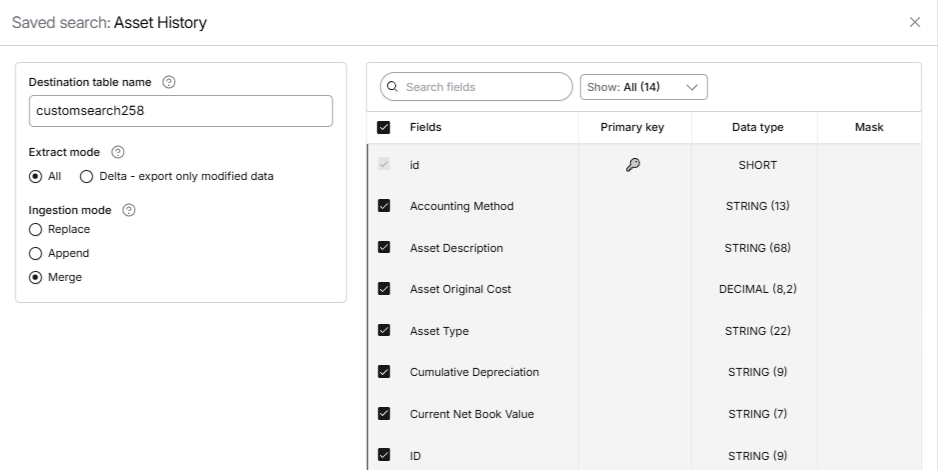
Task: Open the Show: All (14) dropdown
Action: [x=644, y=87]
